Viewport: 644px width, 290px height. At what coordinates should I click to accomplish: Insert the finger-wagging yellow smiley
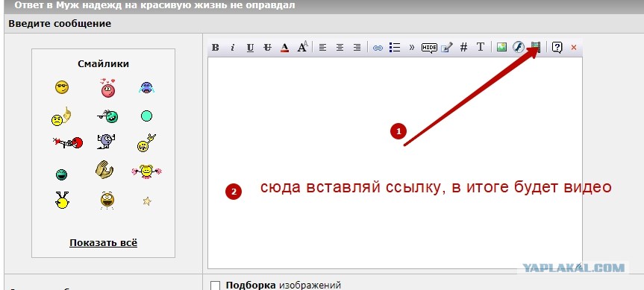(62, 116)
